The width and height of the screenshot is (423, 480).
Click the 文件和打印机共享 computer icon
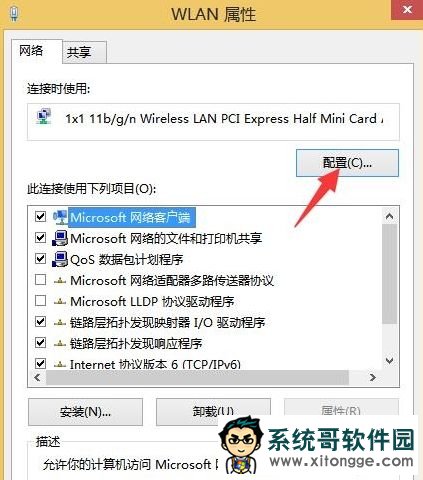click(x=60, y=238)
